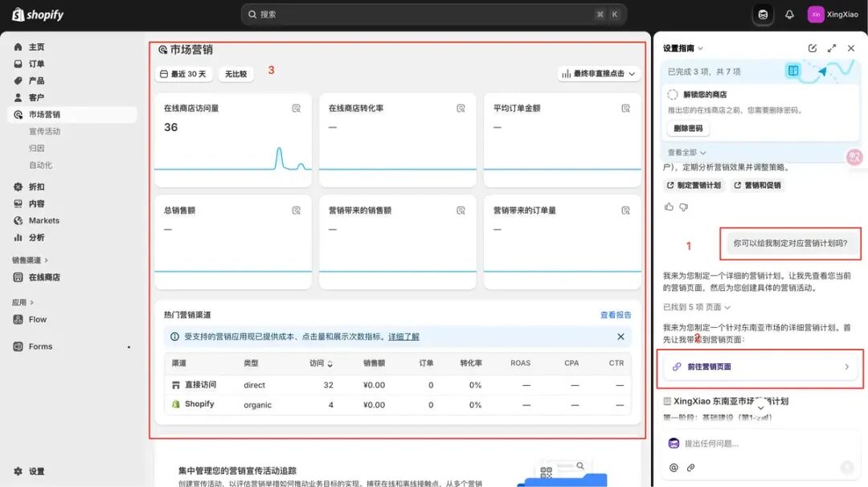Sort the table by 访问 column

point(321,363)
